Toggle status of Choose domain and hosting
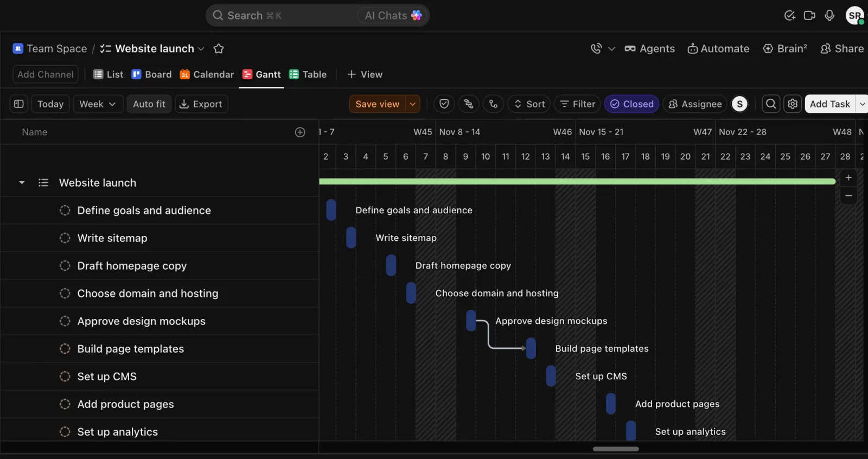This screenshot has height=459, width=868. [65, 294]
